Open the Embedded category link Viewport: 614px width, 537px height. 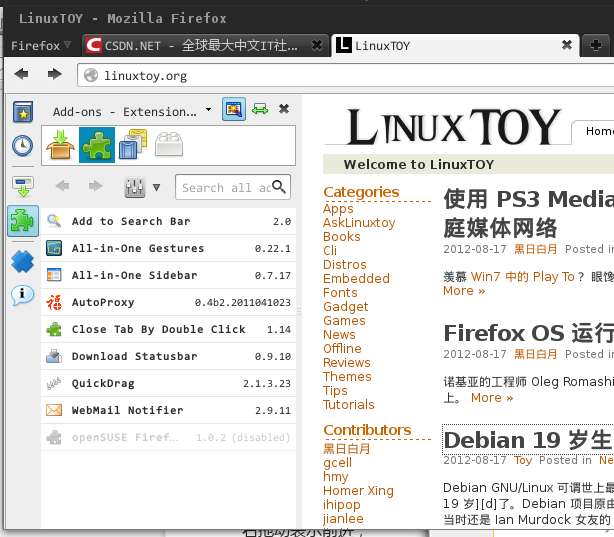[356, 279]
